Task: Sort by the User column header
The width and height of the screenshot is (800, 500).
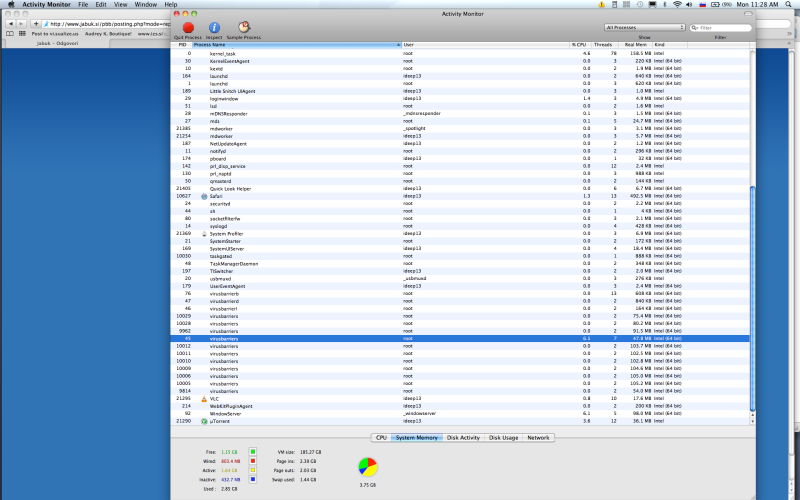Action: coord(485,45)
